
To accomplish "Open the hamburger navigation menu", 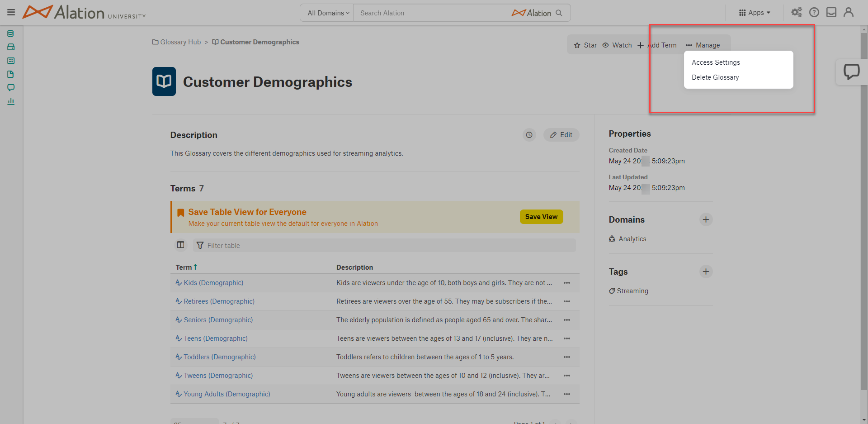I will 11,13.
